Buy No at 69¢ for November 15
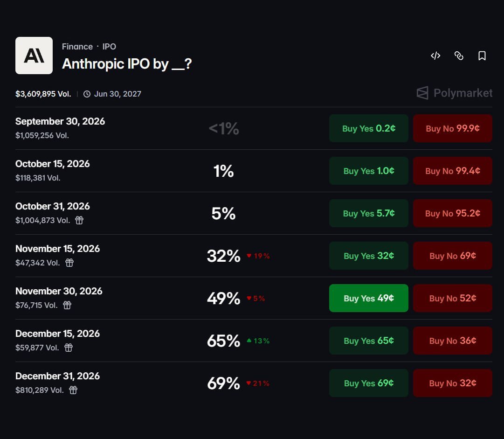This screenshot has width=504, height=439. (x=453, y=256)
